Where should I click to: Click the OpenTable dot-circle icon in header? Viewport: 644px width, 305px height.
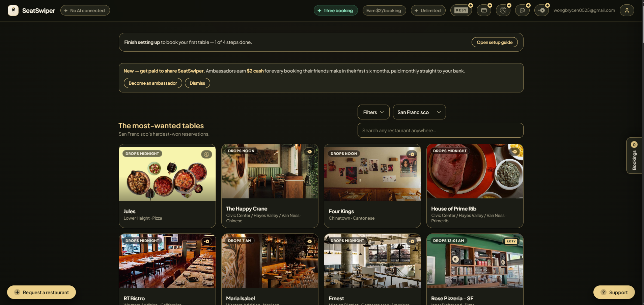(x=541, y=10)
